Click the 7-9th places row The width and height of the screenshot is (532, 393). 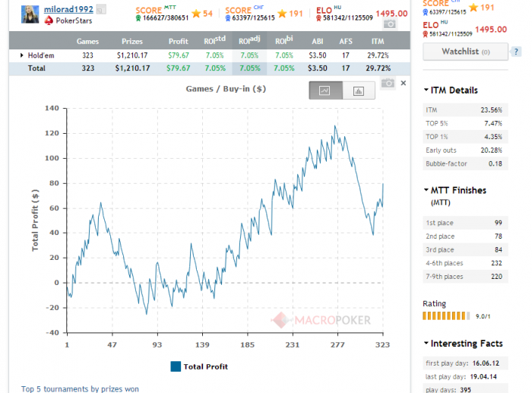[465, 277]
